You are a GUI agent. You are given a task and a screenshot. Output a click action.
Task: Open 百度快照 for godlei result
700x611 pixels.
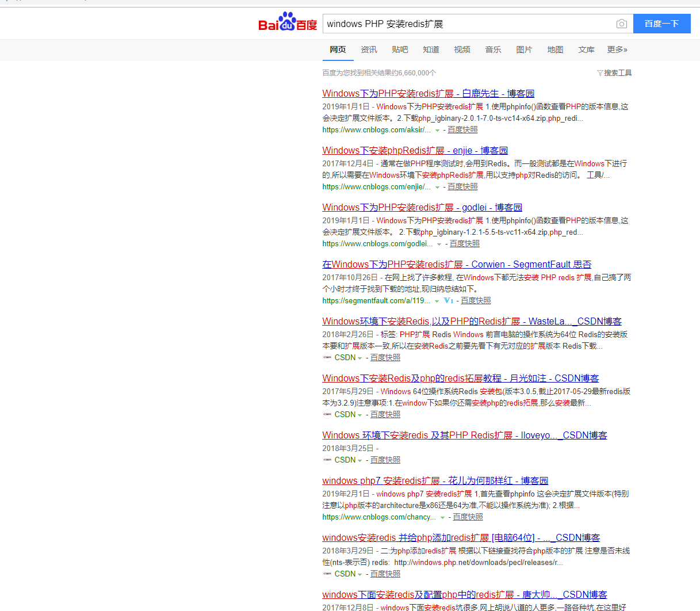(x=465, y=244)
